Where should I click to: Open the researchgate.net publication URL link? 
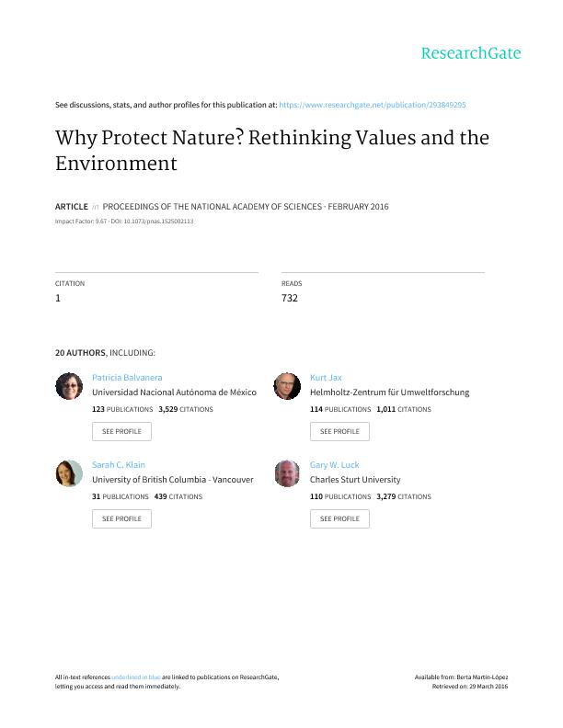[x=377, y=106]
